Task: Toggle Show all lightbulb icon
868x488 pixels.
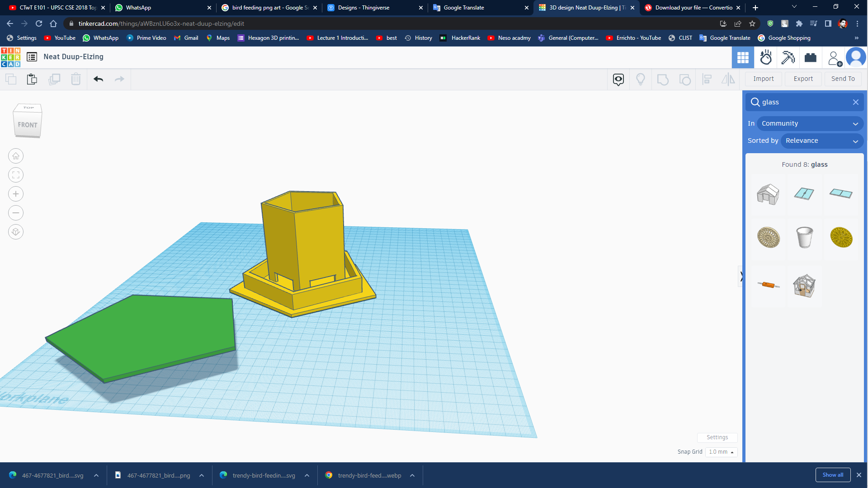Action: pos(641,80)
